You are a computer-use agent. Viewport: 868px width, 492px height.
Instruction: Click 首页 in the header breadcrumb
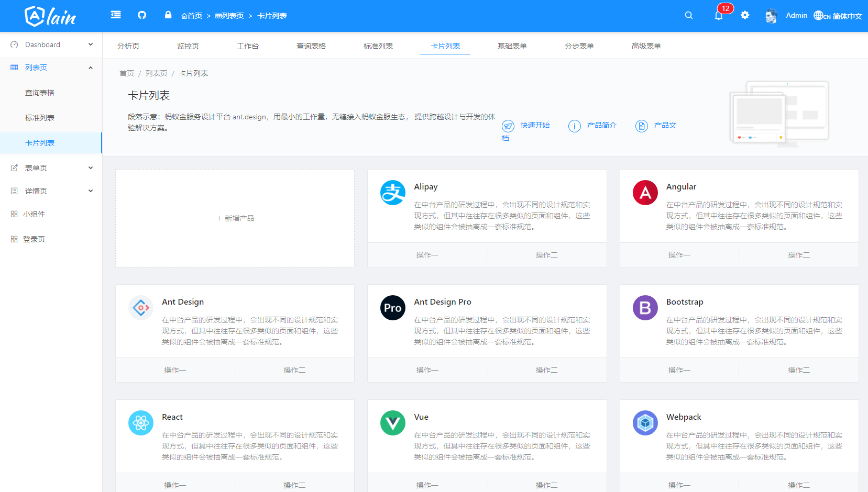click(192, 16)
